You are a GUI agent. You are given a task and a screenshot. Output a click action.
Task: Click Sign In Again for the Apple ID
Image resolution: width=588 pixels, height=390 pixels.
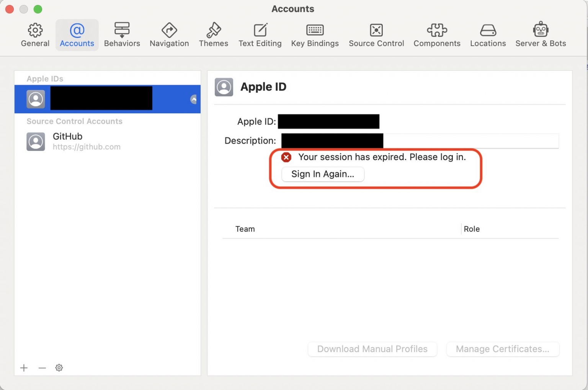click(322, 174)
